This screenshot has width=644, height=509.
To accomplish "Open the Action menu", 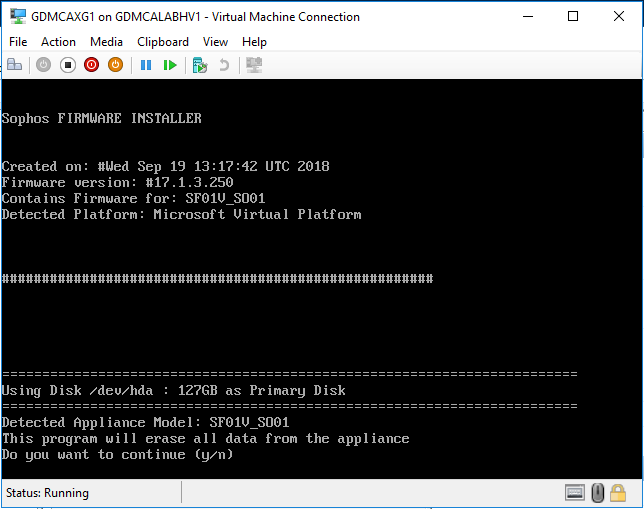I will pyautogui.click(x=58, y=42).
